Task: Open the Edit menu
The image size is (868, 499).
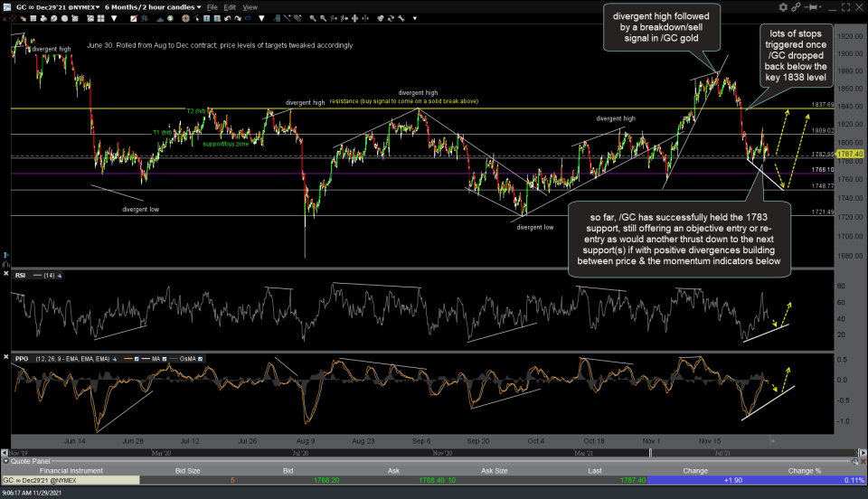Action: coord(231,6)
